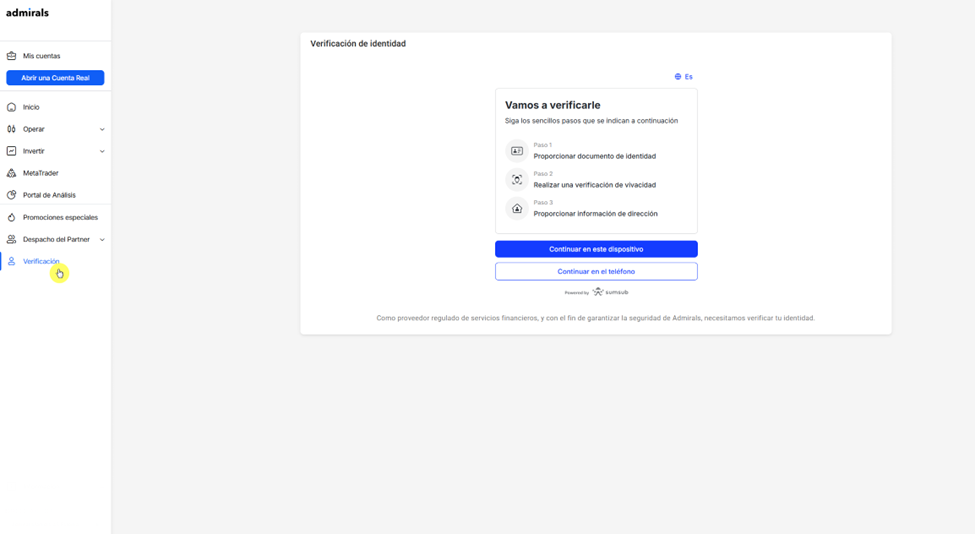Expand Despacho del Partner chevron
975x534 pixels.
click(x=102, y=239)
